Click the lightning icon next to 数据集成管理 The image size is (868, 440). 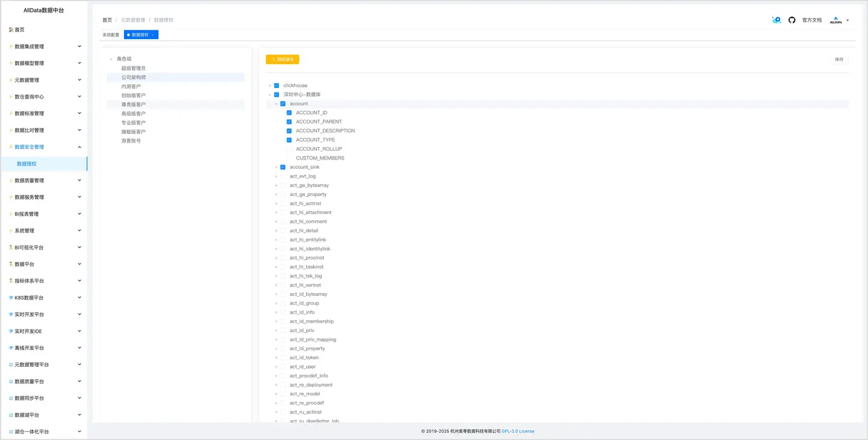(11, 47)
